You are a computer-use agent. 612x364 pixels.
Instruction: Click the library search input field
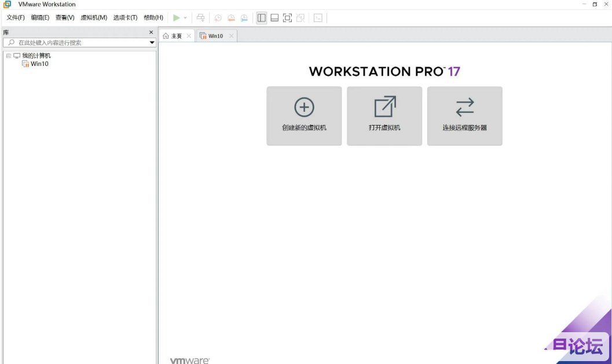80,42
